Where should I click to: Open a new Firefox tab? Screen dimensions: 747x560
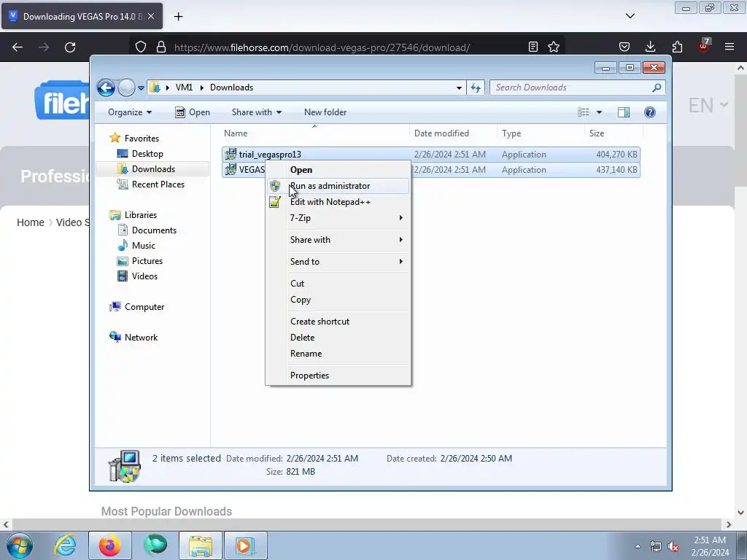click(178, 17)
